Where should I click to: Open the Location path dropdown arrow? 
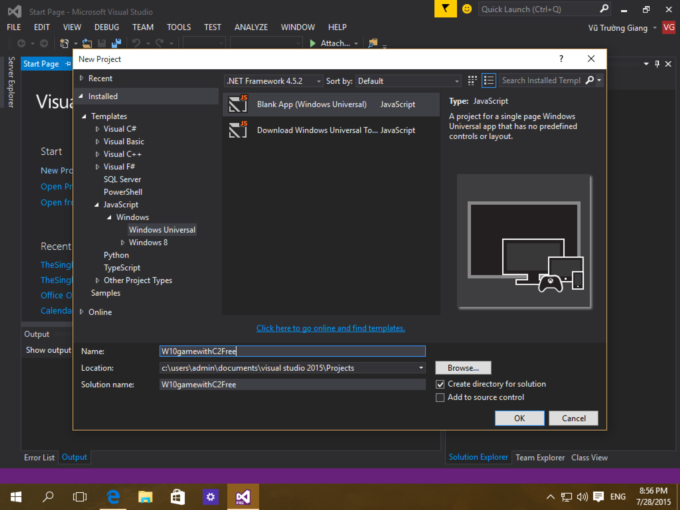tap(421, 368)
